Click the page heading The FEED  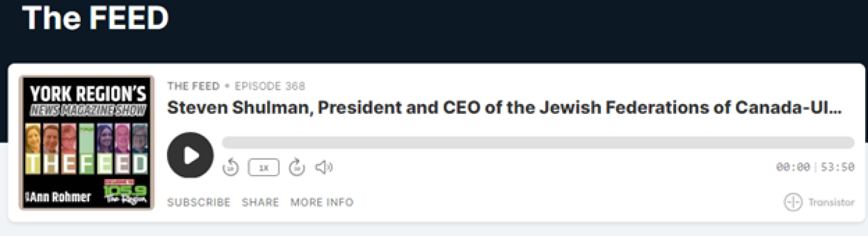(95, 18)
